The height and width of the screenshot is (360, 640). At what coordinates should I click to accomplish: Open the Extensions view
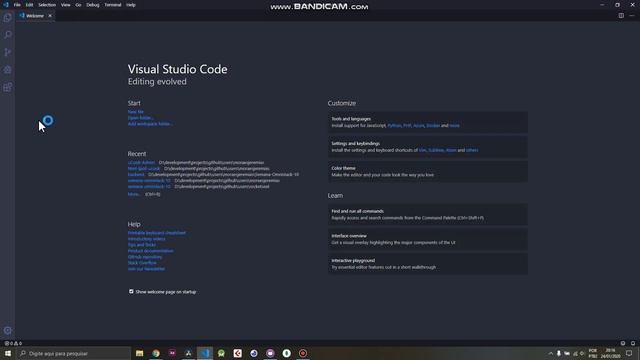click(x=7, y=87)
